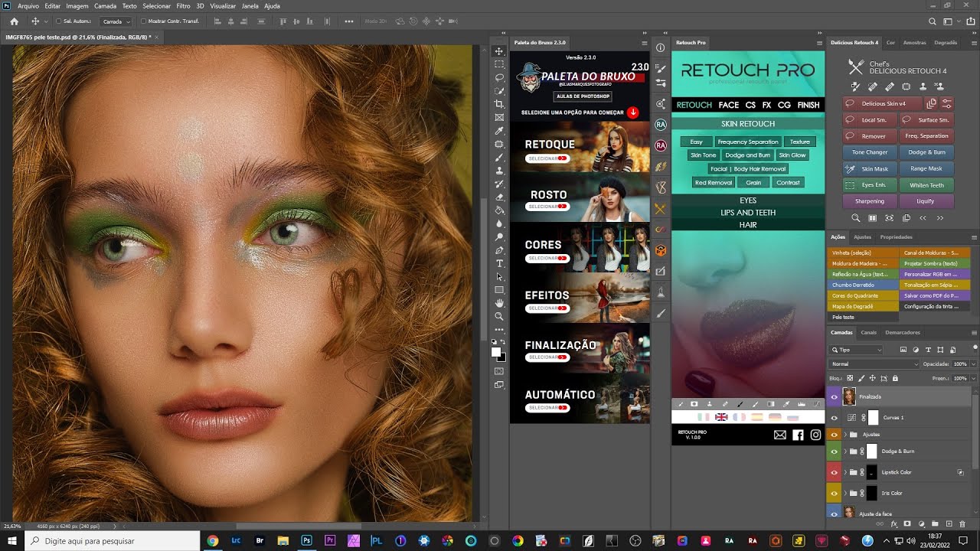Select the Type tool in the toolbar
This screenshot has height=551, width=980.
pyautogui.click(x=499, y=263)
